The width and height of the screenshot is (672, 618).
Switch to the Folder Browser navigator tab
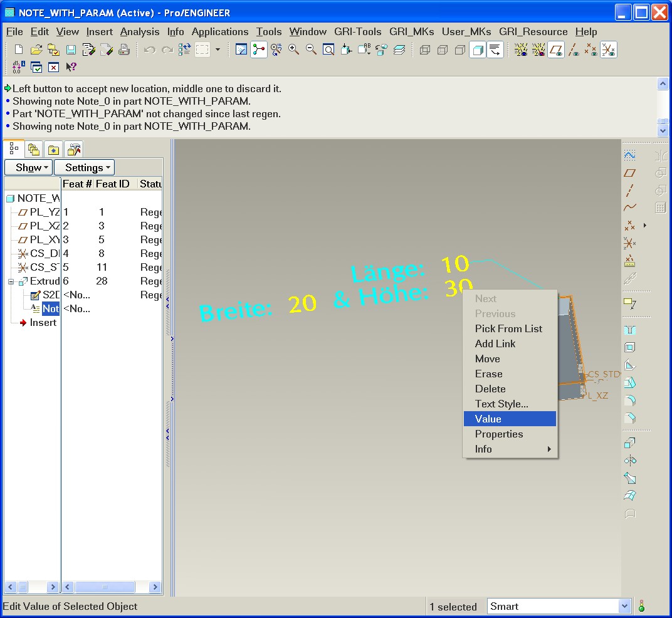point(33,150)
